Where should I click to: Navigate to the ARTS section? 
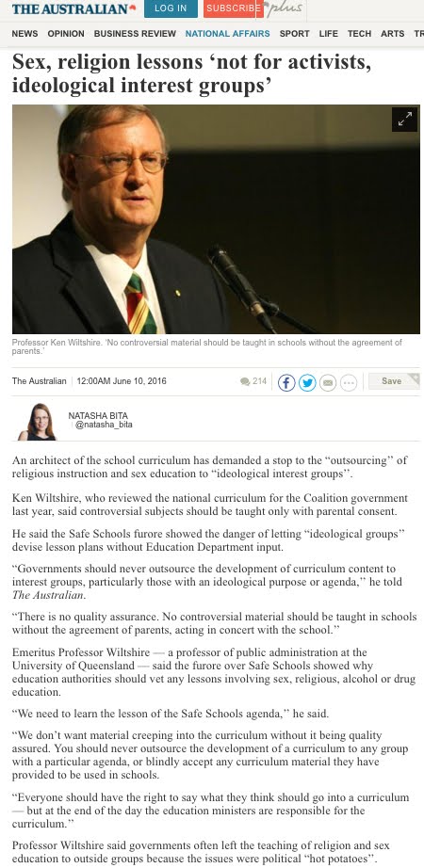pos(392,34)
